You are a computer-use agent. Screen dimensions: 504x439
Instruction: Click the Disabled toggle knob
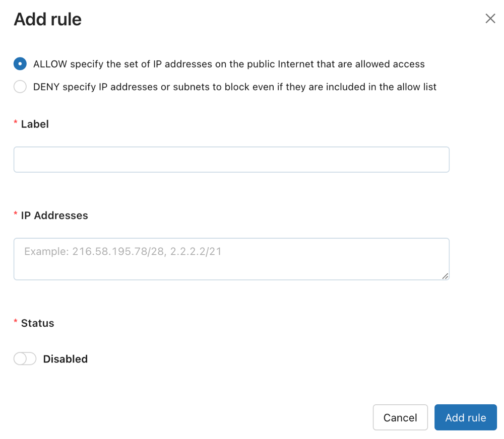tap(19, 358)
